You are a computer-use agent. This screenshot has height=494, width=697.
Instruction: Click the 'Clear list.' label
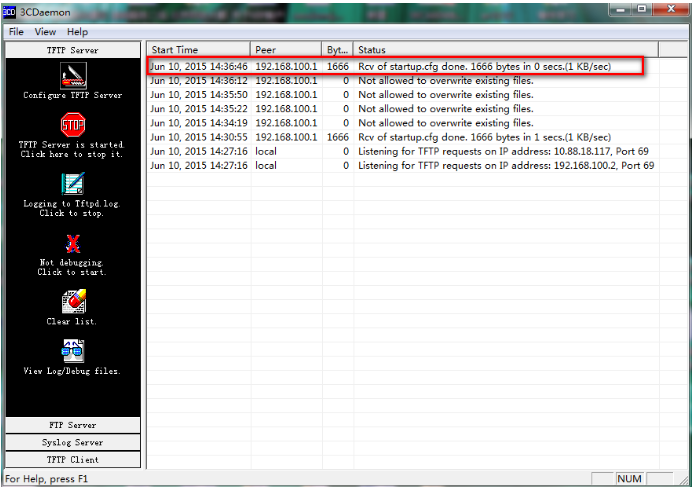click(x=72, y=321)
